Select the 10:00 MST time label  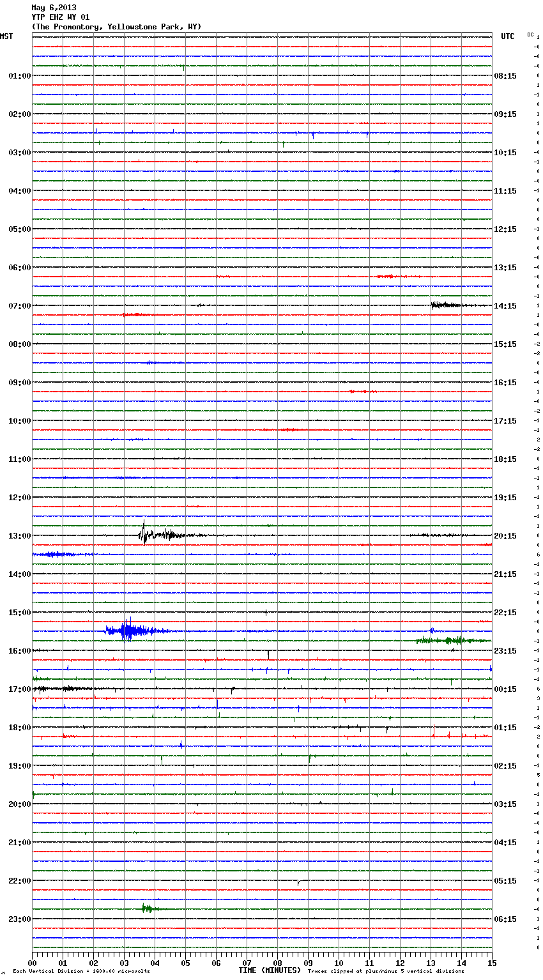[20, 421]
